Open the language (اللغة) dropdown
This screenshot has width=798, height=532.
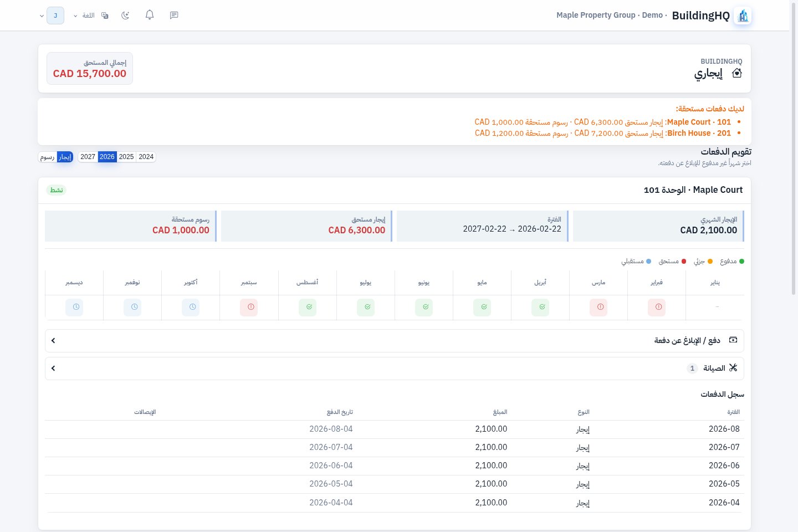click(x=91, y=16)
